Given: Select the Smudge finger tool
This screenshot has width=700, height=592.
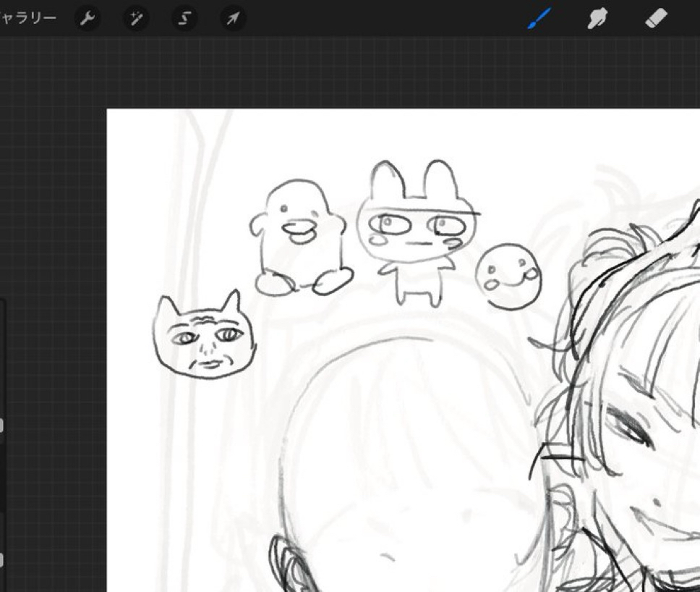Looking at the screenshot, I should coord(597,18).
